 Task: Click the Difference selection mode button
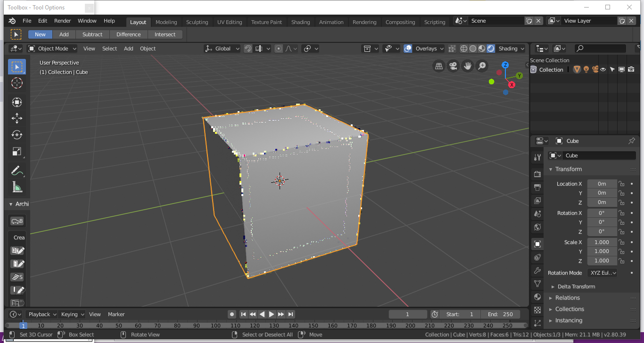tap(129, 34)
